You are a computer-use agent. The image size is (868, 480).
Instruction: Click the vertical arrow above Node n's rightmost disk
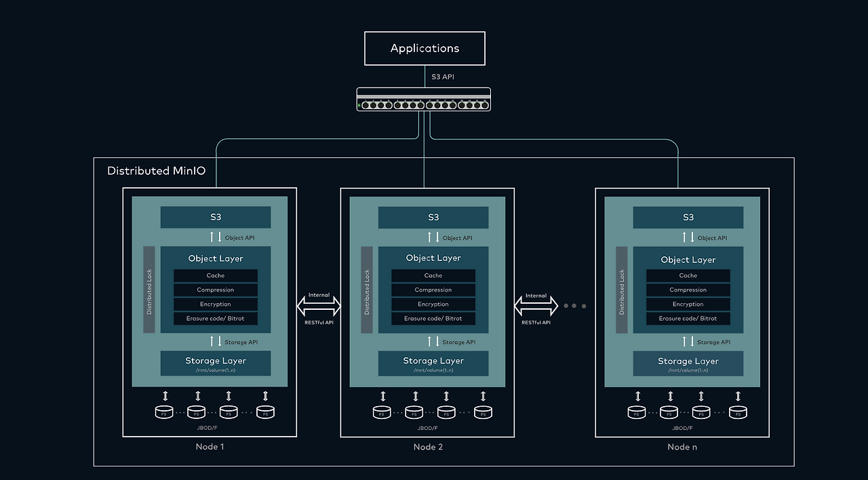point(738,395)
